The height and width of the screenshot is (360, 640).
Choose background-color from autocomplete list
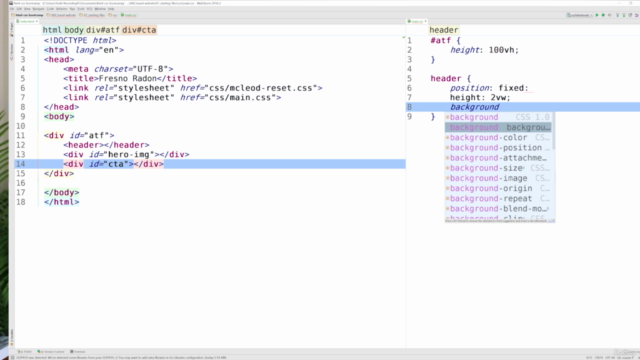pos(498,138)
